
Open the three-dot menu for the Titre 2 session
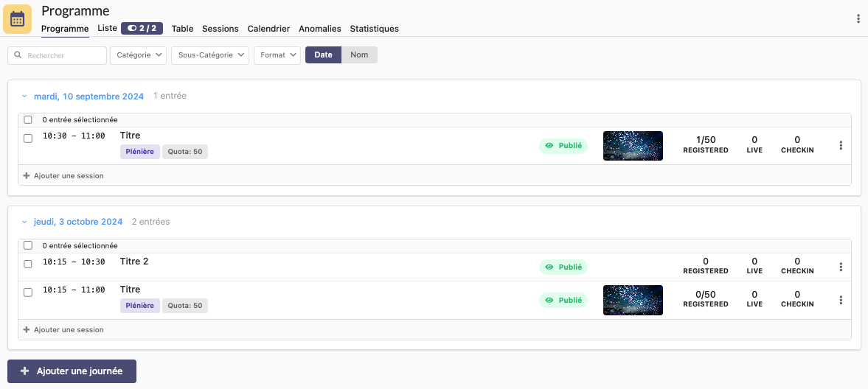841,267
